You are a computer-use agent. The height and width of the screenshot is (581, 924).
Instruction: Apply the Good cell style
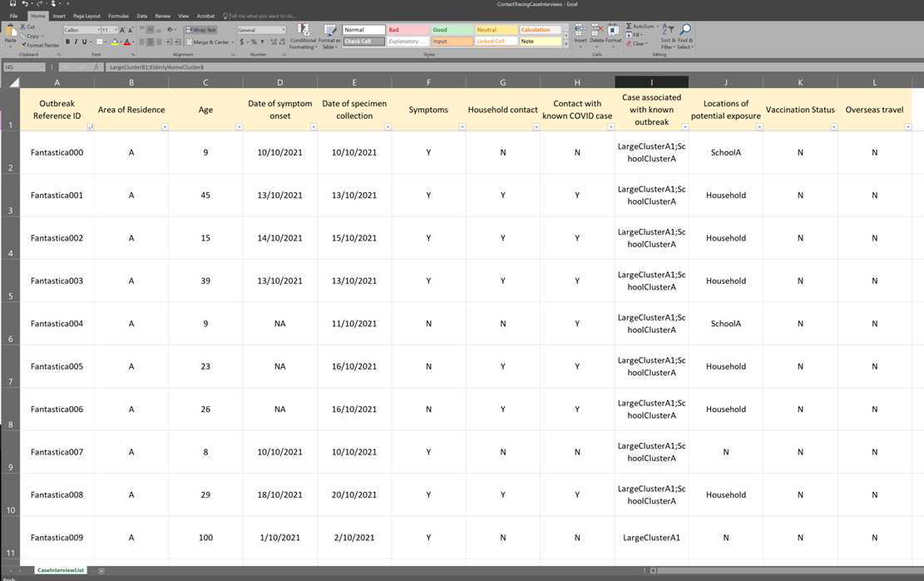pos(452,29)
